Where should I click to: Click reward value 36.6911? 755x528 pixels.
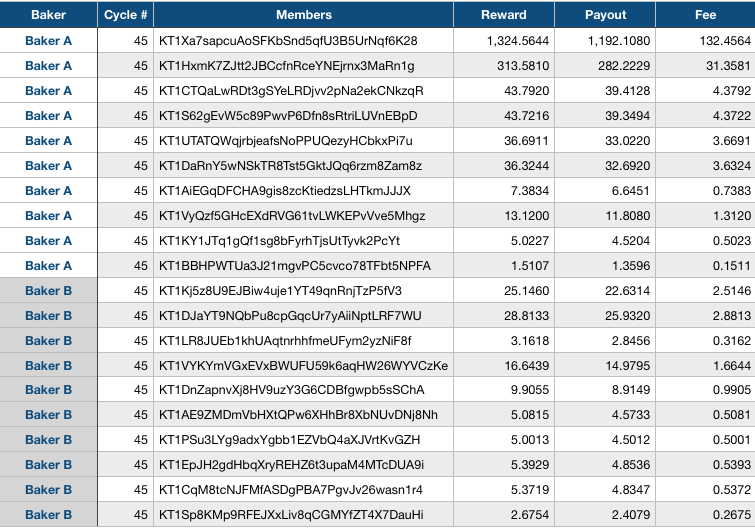tap(526, 141)
